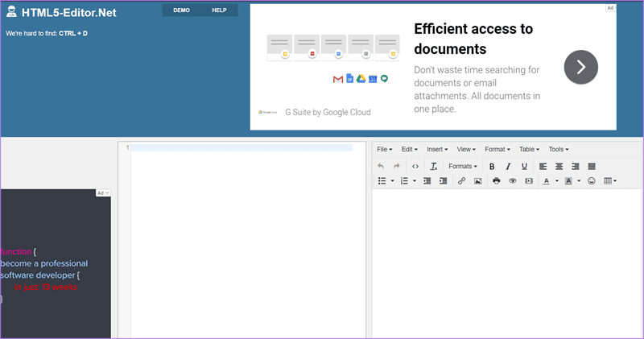The image size is (644, 339).
Task: Insert or edit a link
Action: tap(461, 181)
